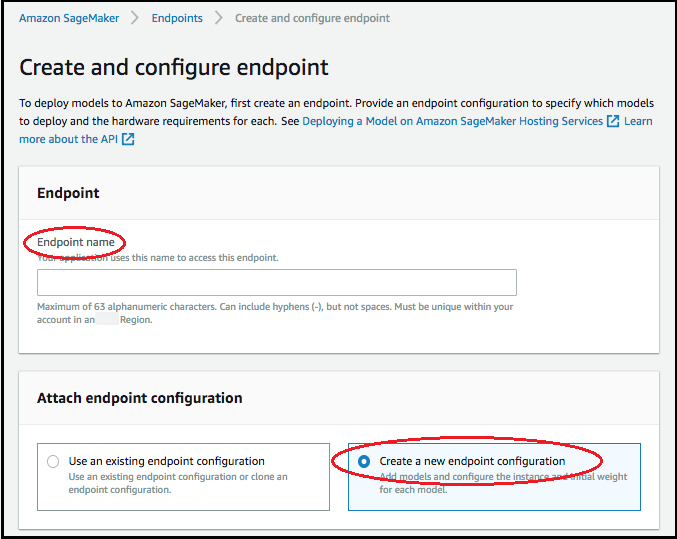The height and width of the screenshot is (539, 677).
Task: Click the "Attach endpoint configuration" section header
Action: [140, 398]
